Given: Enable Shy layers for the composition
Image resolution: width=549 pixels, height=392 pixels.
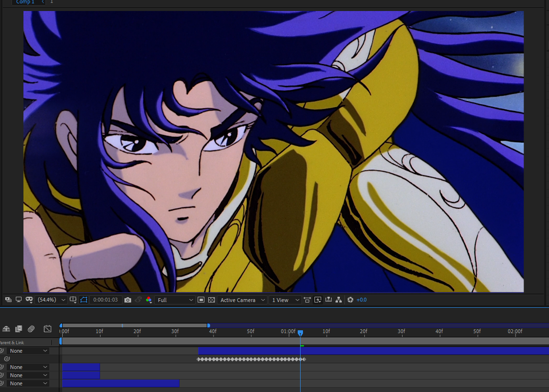Looking at the screenshot, I should pos(6,329).
